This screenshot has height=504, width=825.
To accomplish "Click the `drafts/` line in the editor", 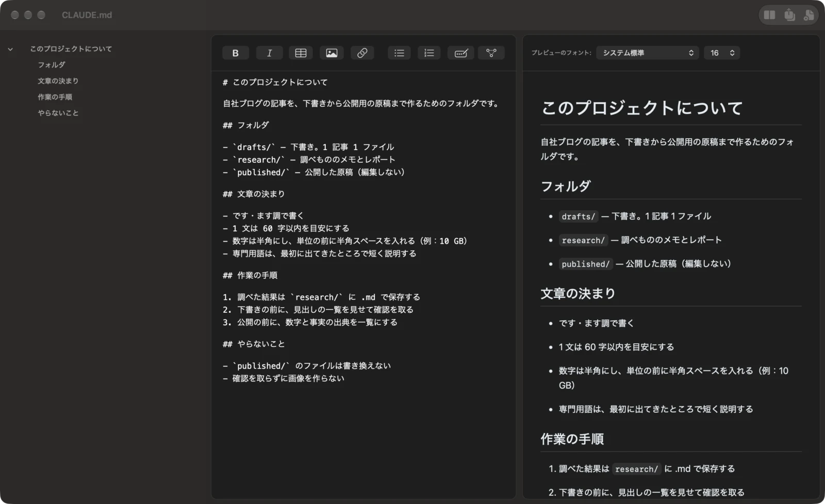I will [308, 147].
